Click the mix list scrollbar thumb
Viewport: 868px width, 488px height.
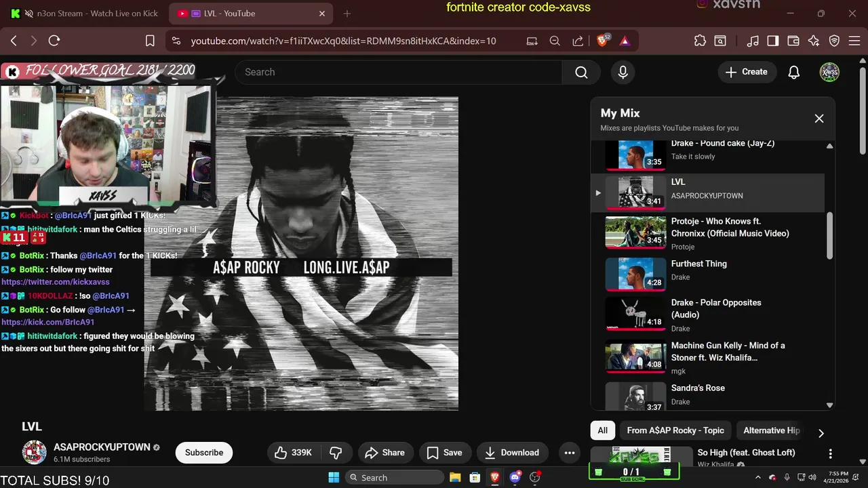click(x=829, y=235)
